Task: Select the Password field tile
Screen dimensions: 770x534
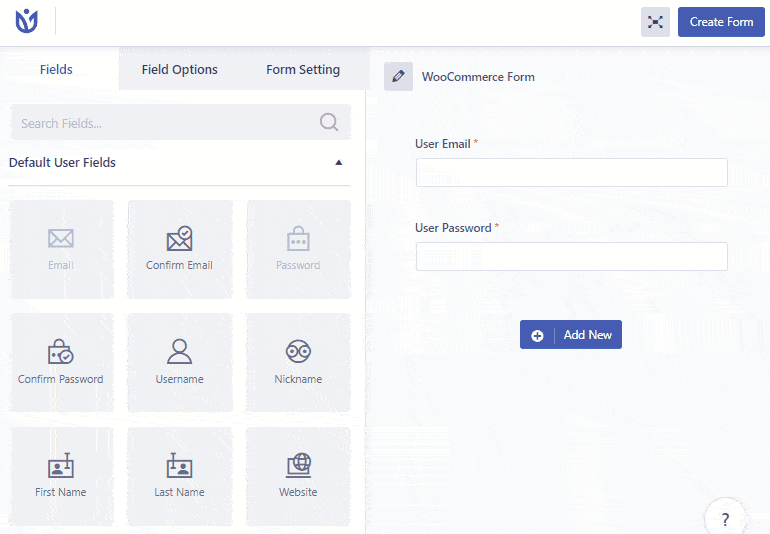Action: coord(299,249)
